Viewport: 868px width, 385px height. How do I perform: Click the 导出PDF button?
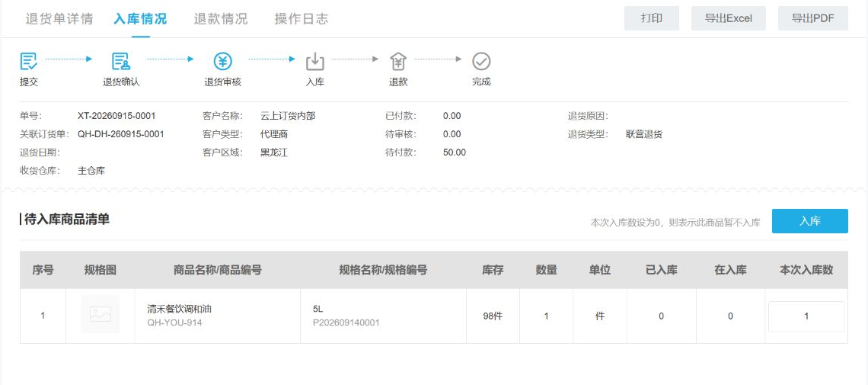[812, 18]
